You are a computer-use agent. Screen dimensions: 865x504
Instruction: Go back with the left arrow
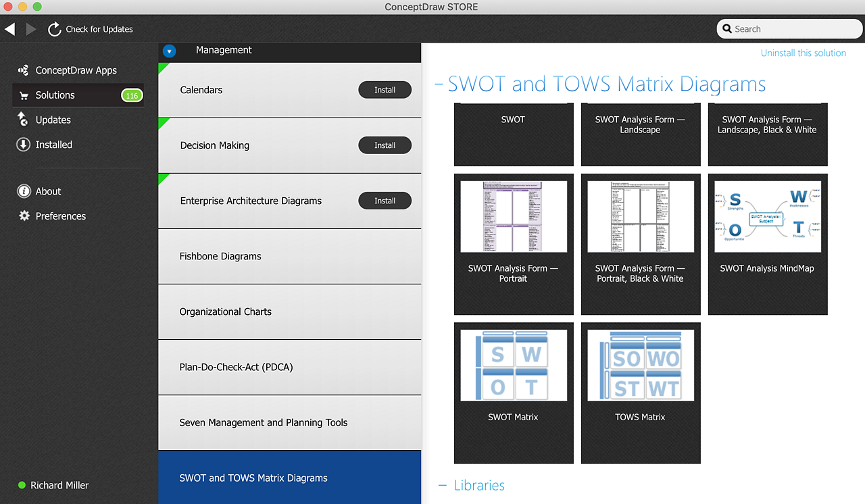tap(9, 29)
